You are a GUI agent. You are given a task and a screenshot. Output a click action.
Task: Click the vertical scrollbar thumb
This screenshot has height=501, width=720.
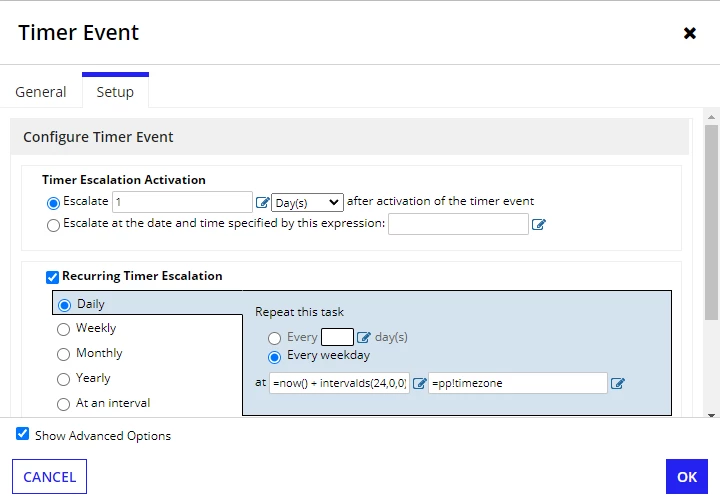tap(711, 222)
